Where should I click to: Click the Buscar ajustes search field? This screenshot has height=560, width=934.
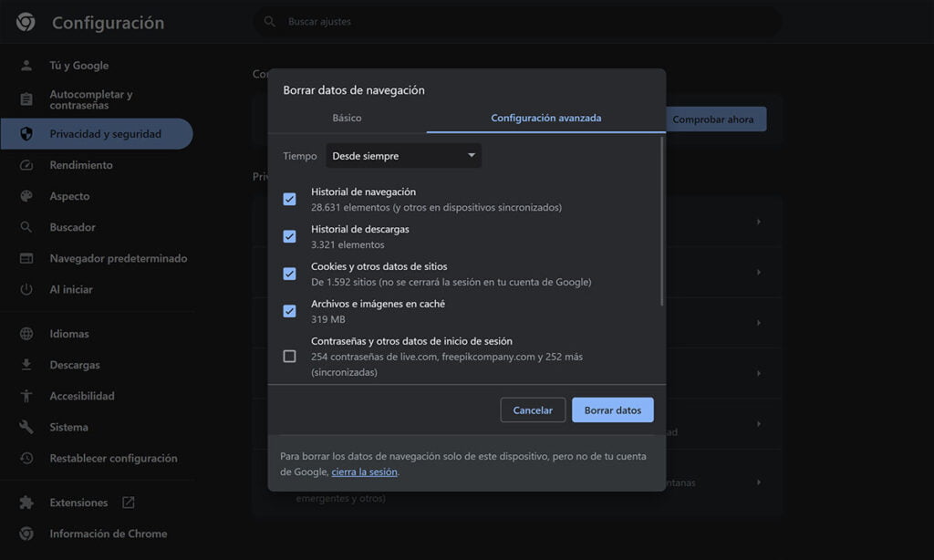click(x=518, y=22)
